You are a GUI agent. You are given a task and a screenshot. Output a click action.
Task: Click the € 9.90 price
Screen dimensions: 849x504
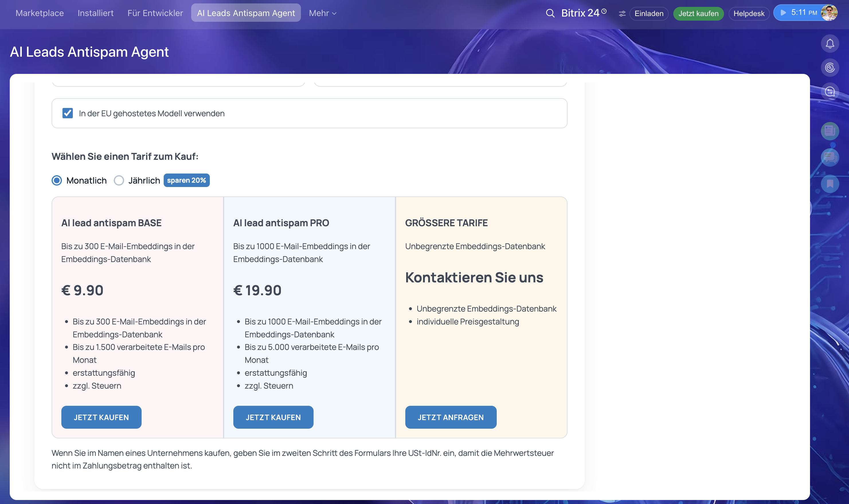[82, 290]
